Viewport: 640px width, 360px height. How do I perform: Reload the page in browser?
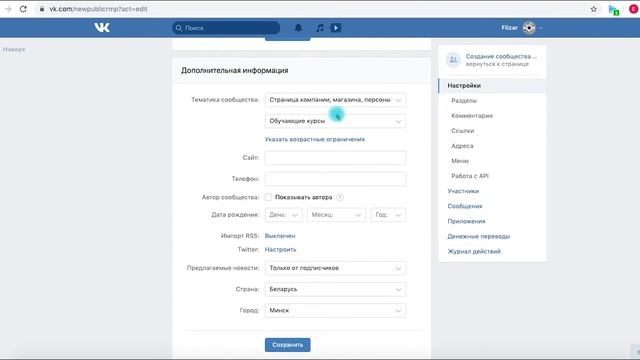[23, 9]
